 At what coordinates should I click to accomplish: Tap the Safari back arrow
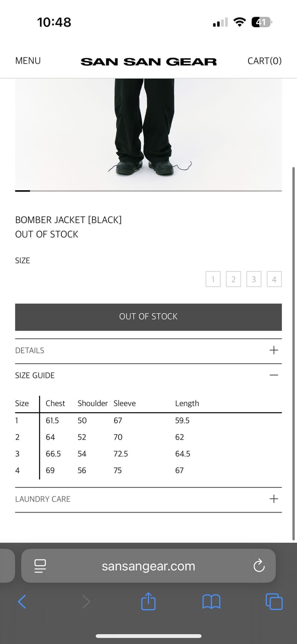point(22,601)
